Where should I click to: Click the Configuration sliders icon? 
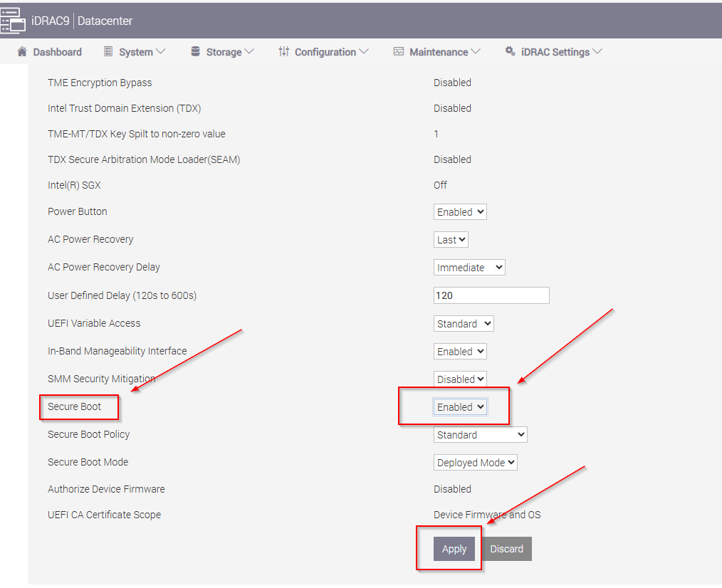tap(284, 52)
